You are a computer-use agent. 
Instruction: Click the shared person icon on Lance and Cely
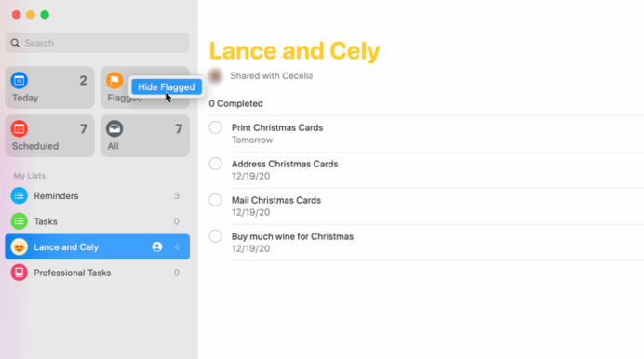pos(157,247)
